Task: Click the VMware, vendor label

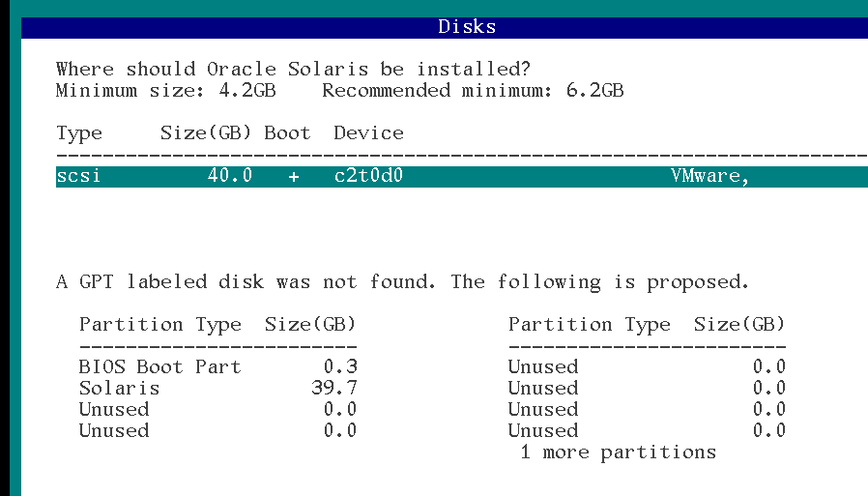Action: coord(709,176)
